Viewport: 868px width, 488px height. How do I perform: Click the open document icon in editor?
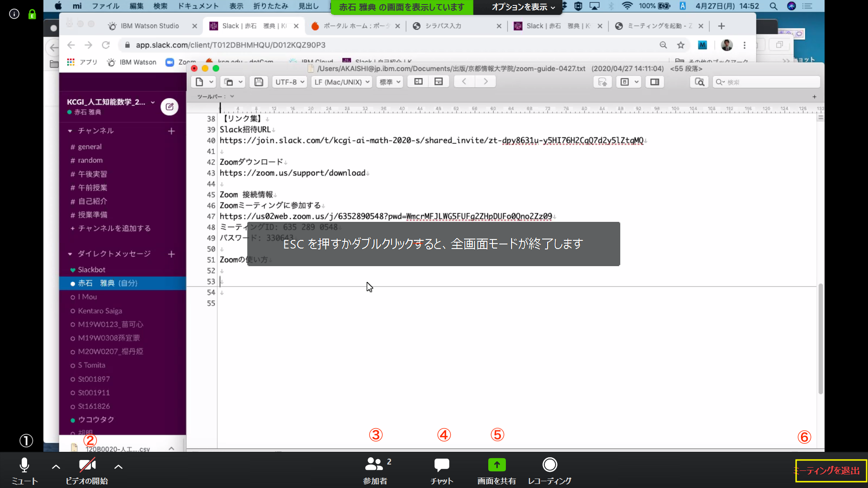[x=229, y=82]
